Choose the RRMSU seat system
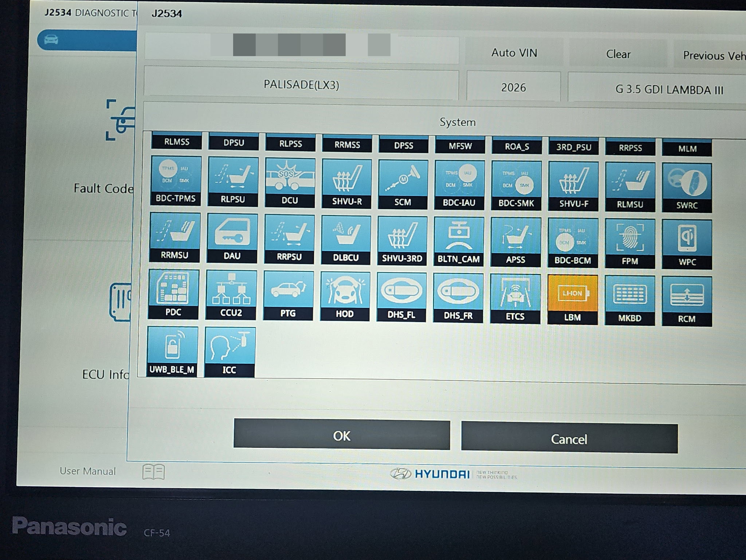 (175, 238)
